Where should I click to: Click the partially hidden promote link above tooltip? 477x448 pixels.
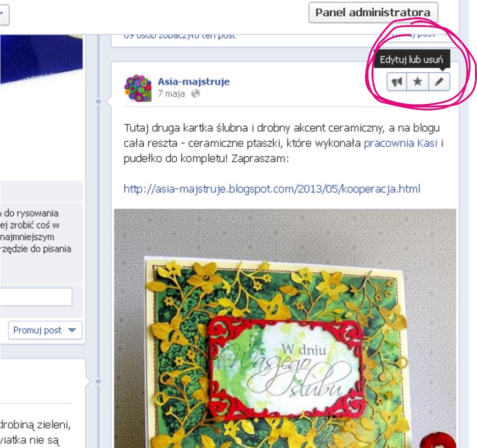pos(414,35)
